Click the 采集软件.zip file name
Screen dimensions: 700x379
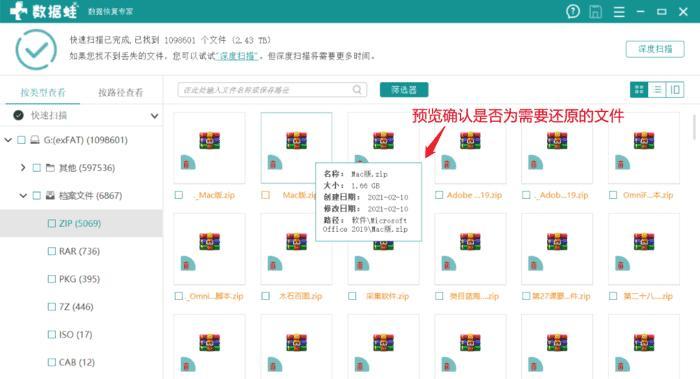pyautogui.click(x=388, y=296)
